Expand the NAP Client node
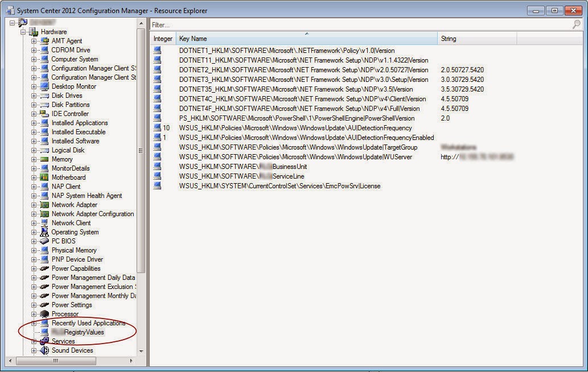This screenshot has width=588, height=372. point(34,187)
